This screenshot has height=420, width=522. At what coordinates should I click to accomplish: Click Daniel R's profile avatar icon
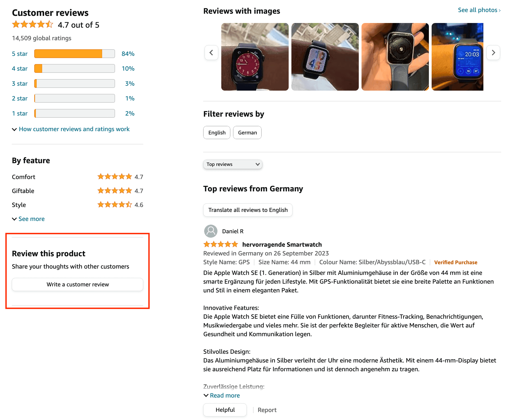coord(211,231)
